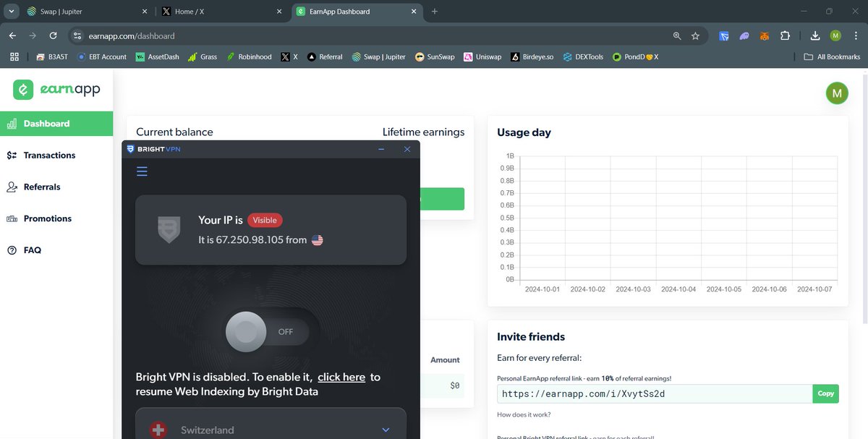Open Robinhood bookmark
Viewport: 868px width, 439px height.
pyautogui.click(x=249, y=56)
